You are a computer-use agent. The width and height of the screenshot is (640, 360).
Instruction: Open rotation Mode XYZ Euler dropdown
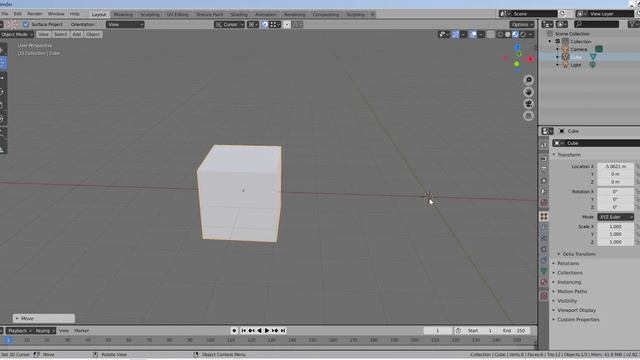pos(616,217)
